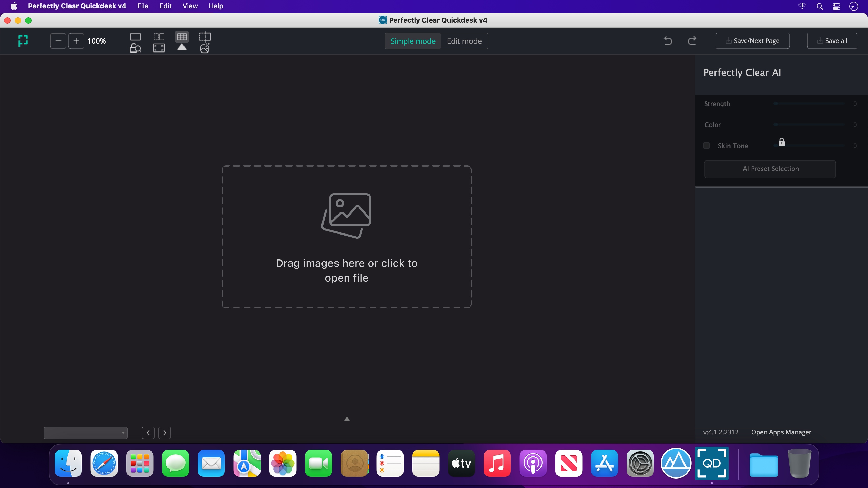The image size is (868, 488).
Task: Select the grid view icon
Action: coord(182,36)
